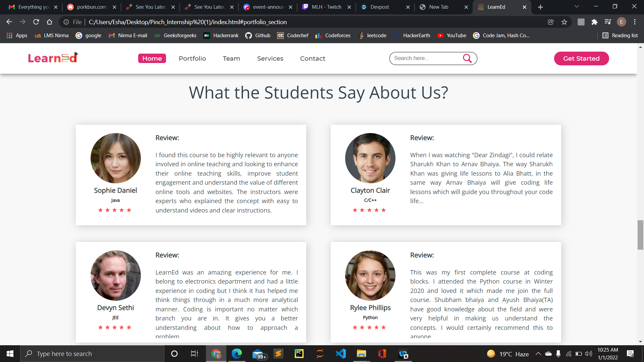Show hidden system tray icons
Image resolution: width=644 pixels, height=362 pixels.
tap(538, 354)
